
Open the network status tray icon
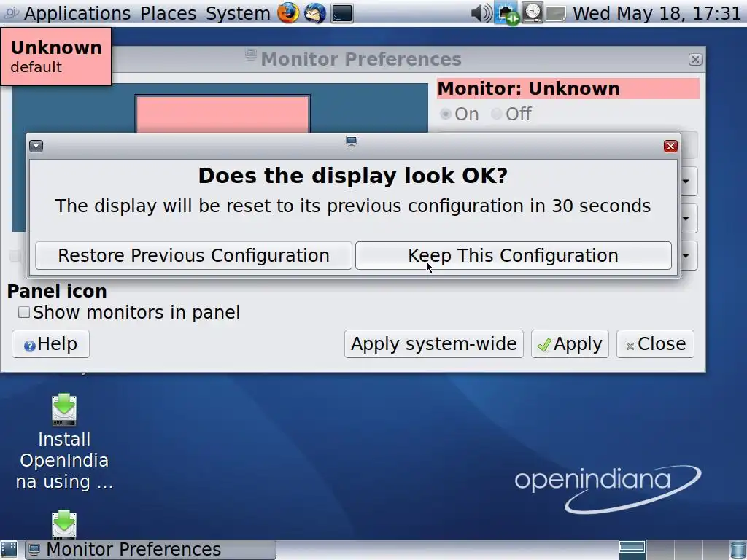click(507, 13)
